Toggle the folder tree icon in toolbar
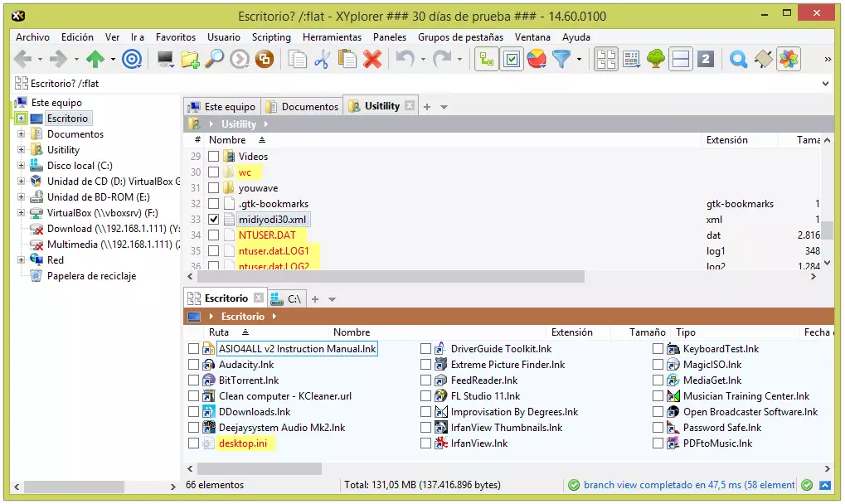This screenshot has height=504, width=845. coord(485,59)
